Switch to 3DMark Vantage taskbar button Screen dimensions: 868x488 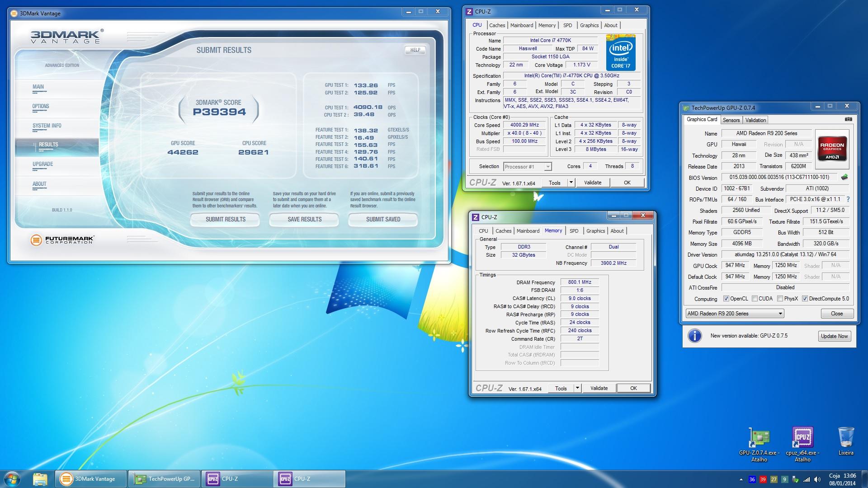[91, 479]
